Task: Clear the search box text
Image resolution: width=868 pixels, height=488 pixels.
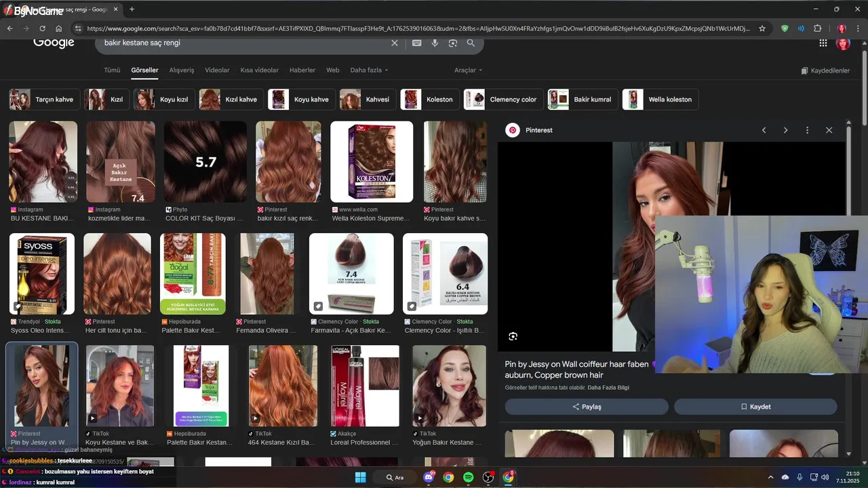Action: [395, 43]
